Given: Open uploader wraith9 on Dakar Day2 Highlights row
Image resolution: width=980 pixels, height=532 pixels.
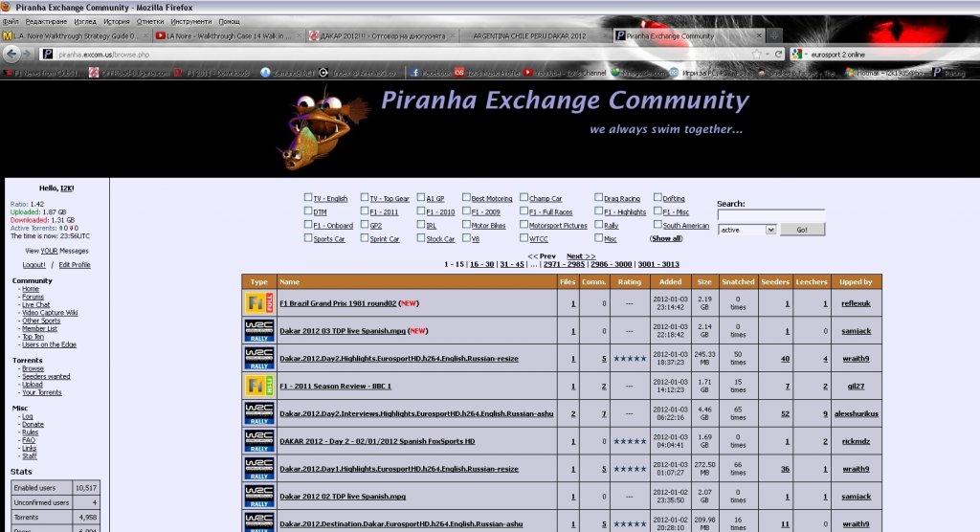Looking at the screenshot, I should pos(856,359).
